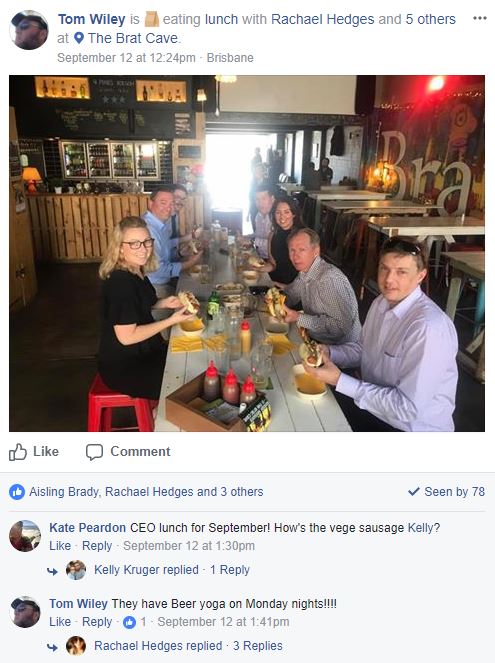The width and height of the screenshot is (495, 663).
Task: Open Rachael Hedges profile from post header
Action: click(x=323, y=19)
